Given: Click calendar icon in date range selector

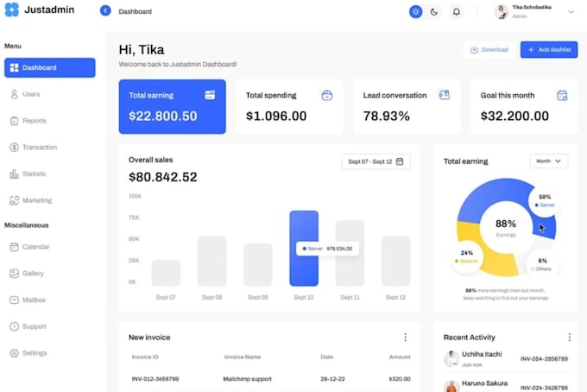Looking at the screenshot, I should 400,161.
